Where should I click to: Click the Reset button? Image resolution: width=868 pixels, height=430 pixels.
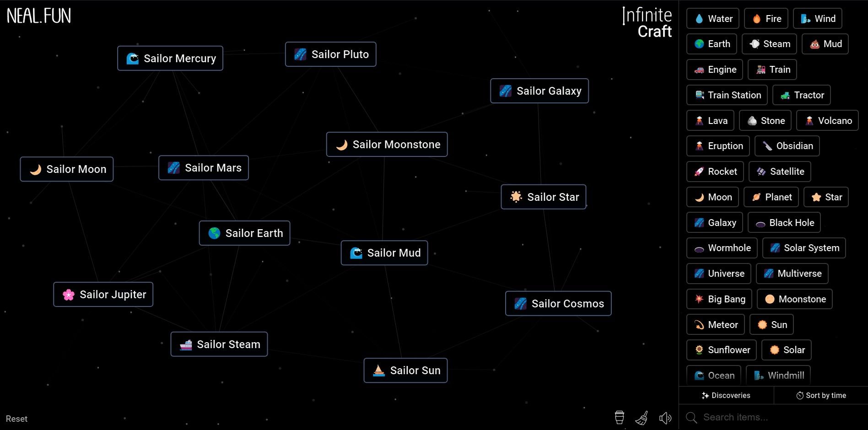tap(16, 419)
